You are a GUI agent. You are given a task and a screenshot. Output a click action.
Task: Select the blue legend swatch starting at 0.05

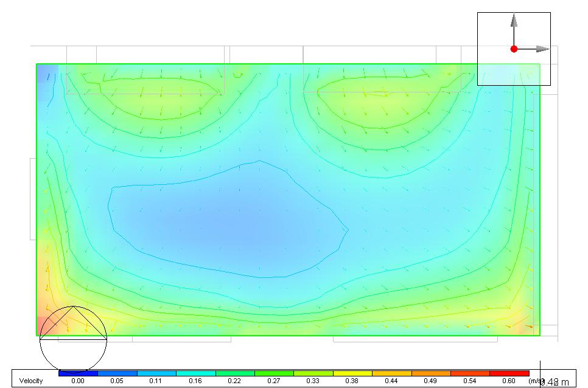[x=117, y=373]
